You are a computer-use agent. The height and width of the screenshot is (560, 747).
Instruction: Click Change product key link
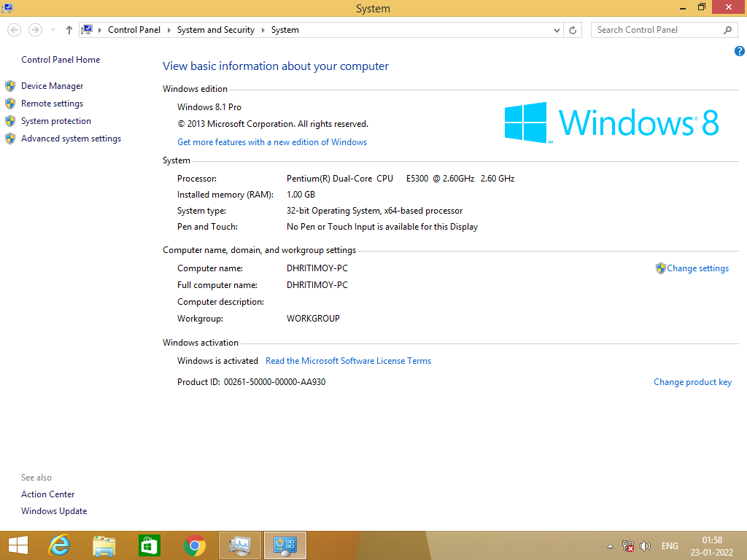coord(692,382)
